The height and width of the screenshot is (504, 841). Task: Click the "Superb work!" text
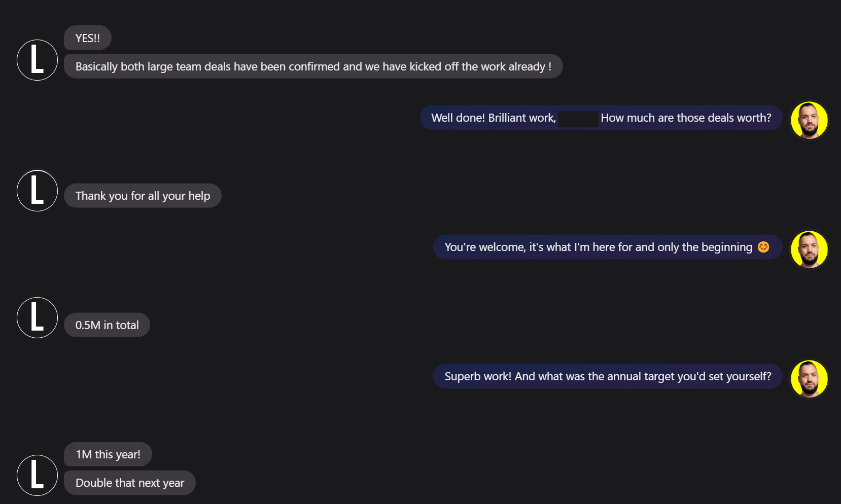click(478, 377)
